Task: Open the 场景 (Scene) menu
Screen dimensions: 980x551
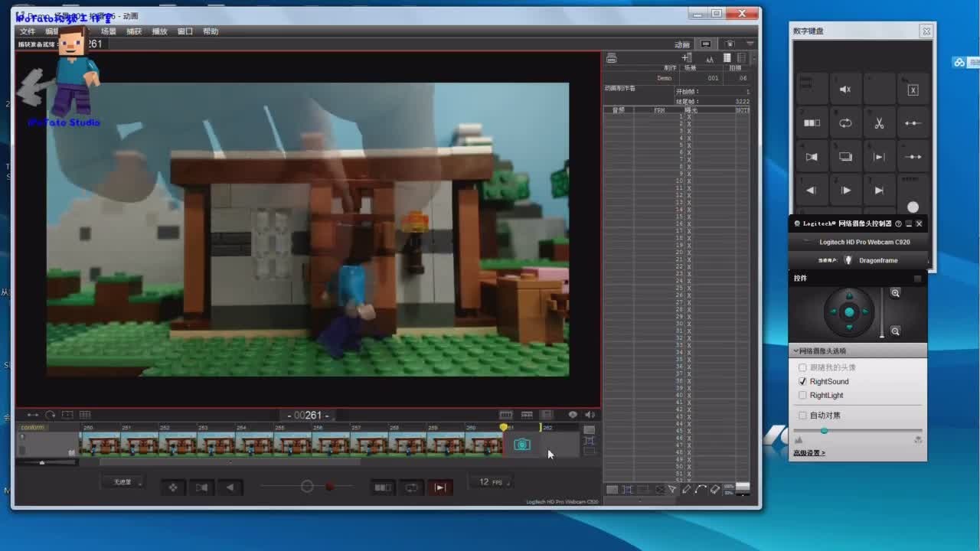Action: tap(109, 31)
